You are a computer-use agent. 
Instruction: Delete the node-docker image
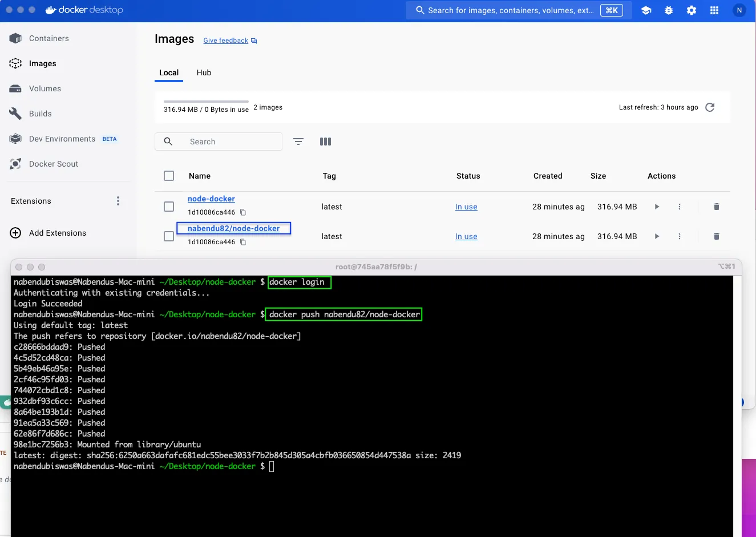pyautogui.click(x=717, y=207)
